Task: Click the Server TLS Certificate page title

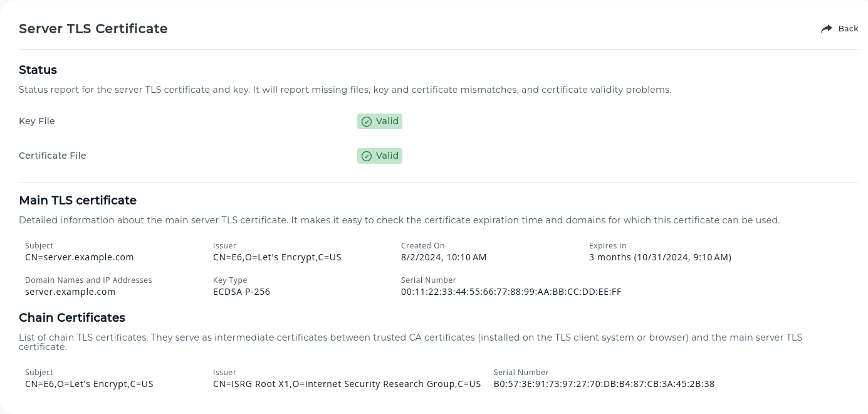Action: pos(93,29)
